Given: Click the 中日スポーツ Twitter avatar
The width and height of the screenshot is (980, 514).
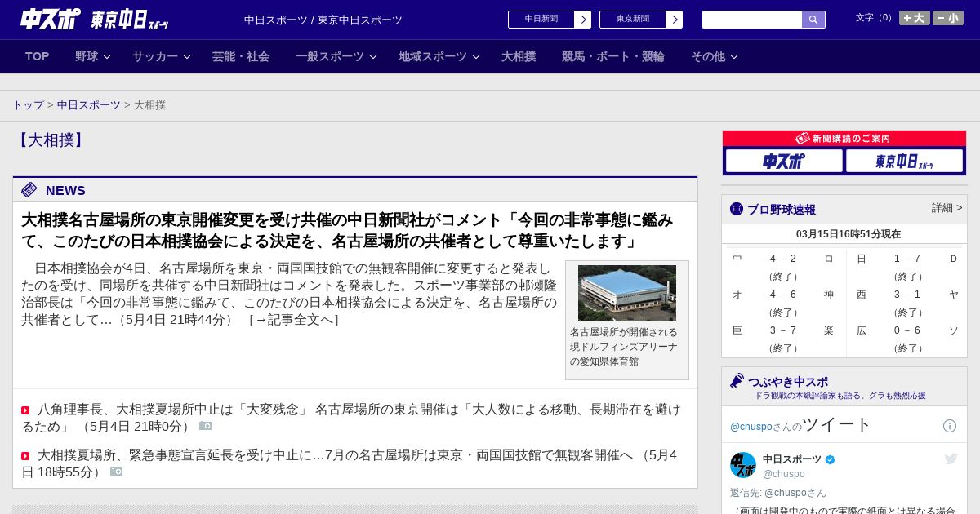Looking at the screenshot, I should click(x=743, y=465).
